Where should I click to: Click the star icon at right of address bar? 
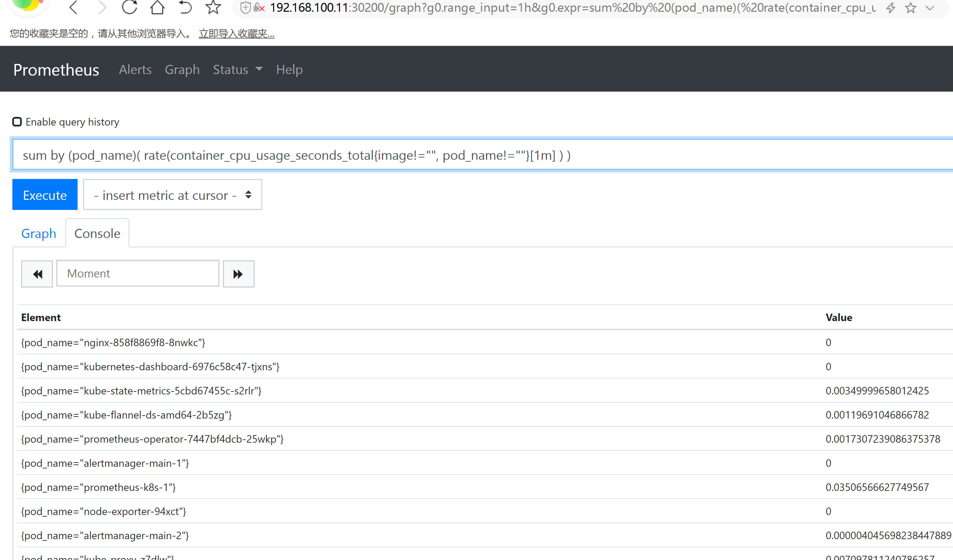pos(911,7)
